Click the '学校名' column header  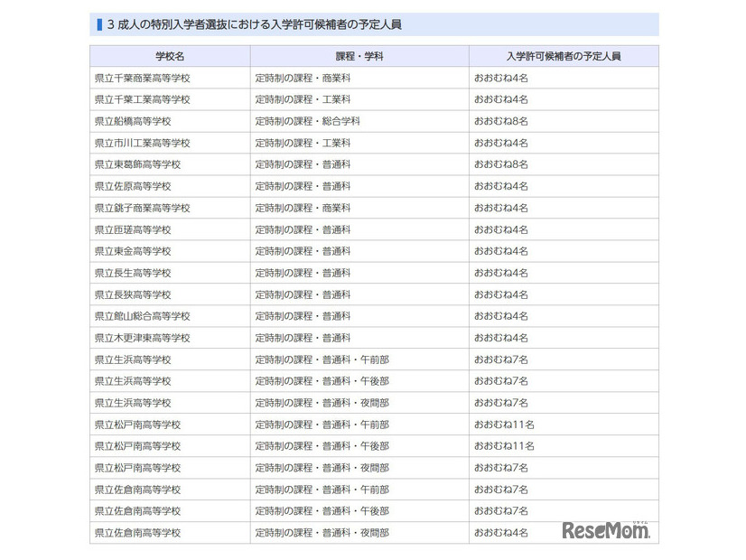[170, 56]
